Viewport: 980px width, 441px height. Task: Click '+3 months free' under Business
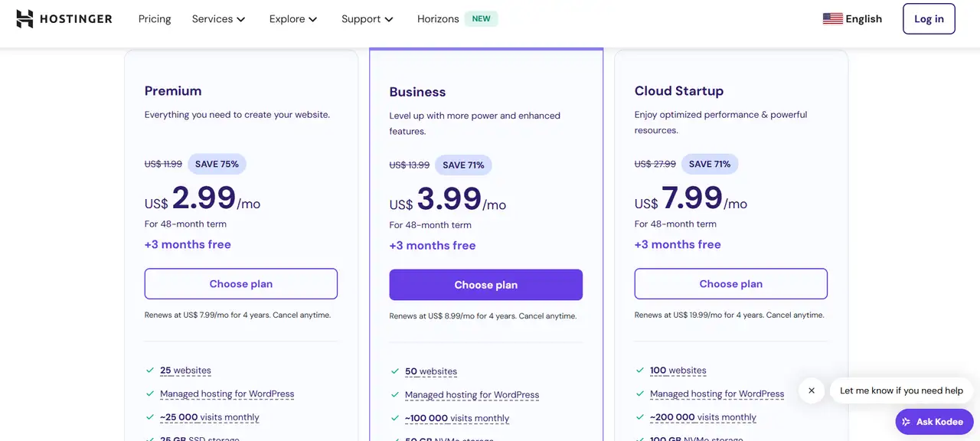click(x=433, y=246)
